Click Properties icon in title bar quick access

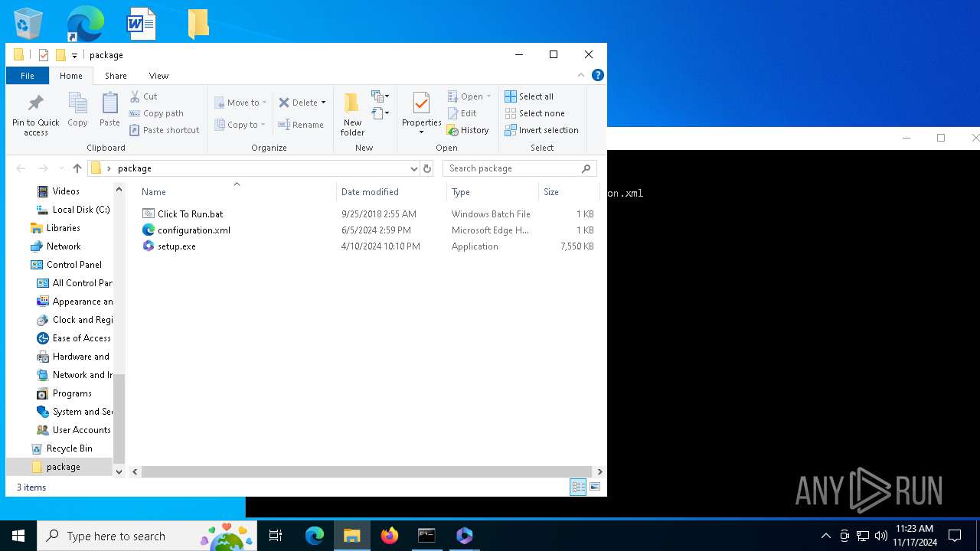[44, 55]
